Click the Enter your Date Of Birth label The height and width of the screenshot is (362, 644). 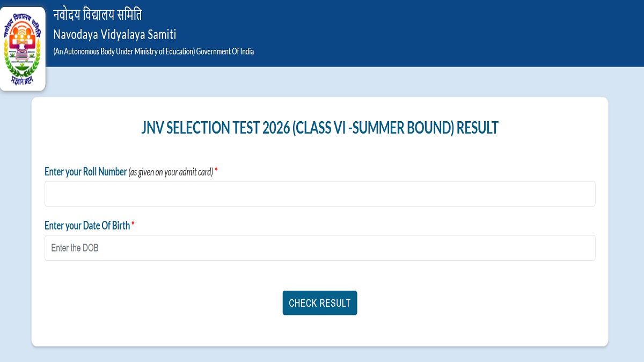(87, 226)
